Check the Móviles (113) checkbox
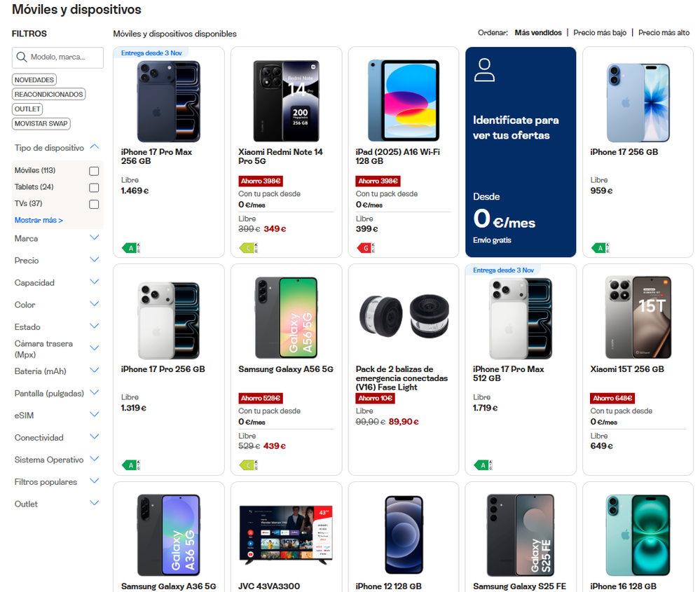This screenshot has width=700, height=592. tap(94, 171)
